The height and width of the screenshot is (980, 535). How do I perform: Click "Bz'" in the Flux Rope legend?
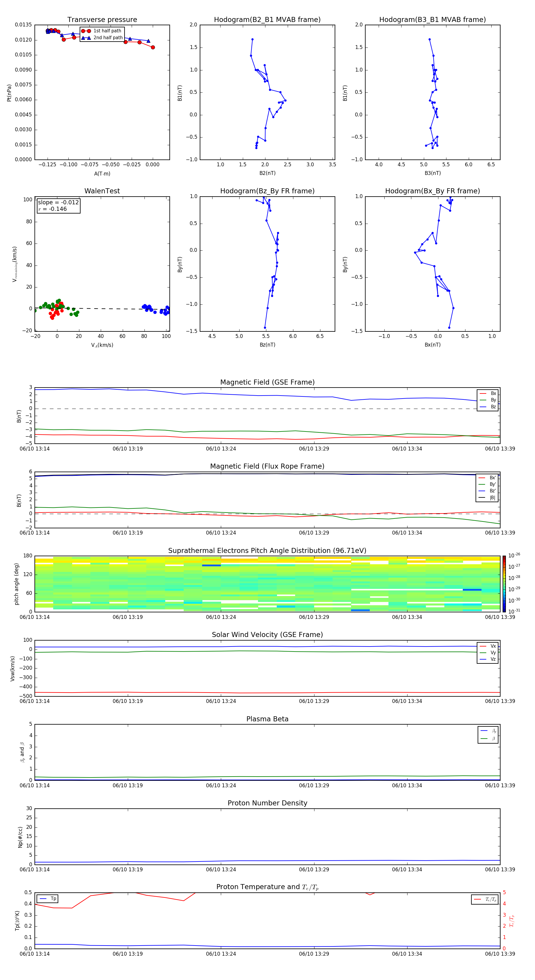click(x=493, y=491)
